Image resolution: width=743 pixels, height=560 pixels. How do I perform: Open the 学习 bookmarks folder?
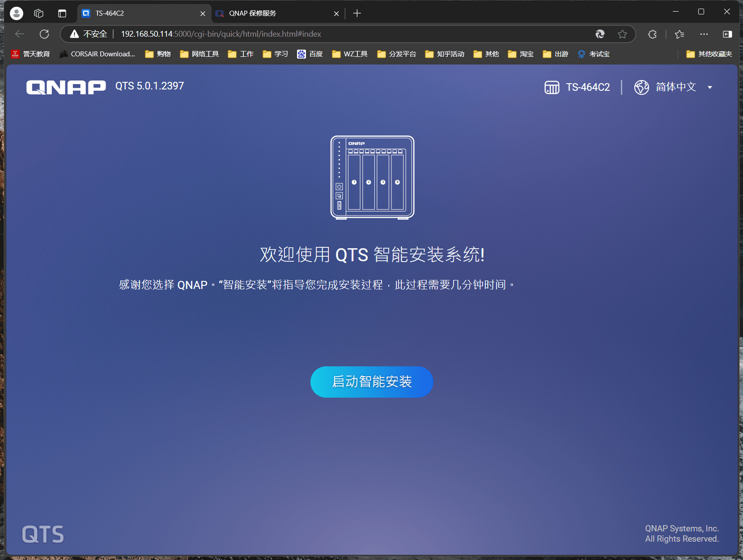click(x=275, y=54)
